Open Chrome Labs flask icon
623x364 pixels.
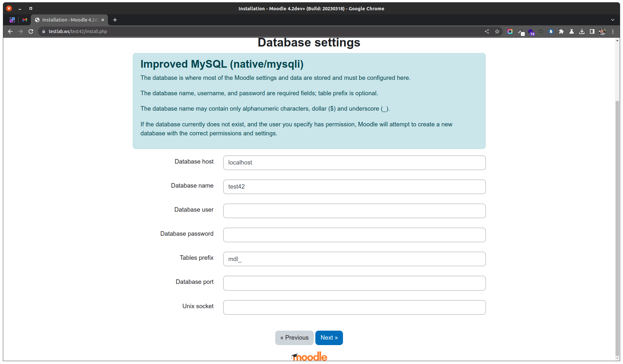click(x=572, y=31)
